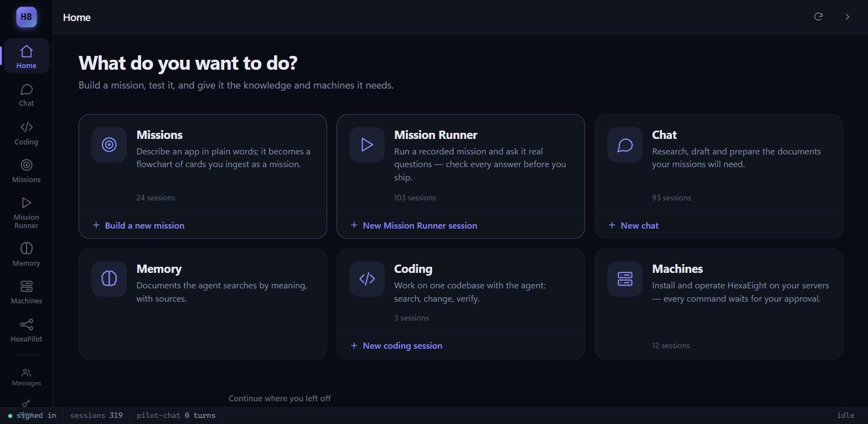Select the Home sidebar tab
The height and width of the screenshot is (424, 868).
(26, 57)
